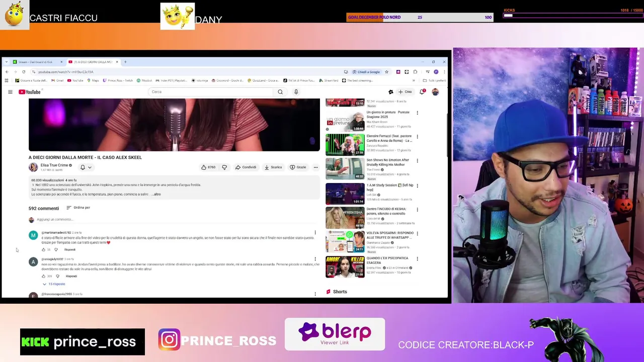The height and width of the screenshot is (362, 644).
Task: Open options for Un giorno in pretura
Action: point(417,113)
